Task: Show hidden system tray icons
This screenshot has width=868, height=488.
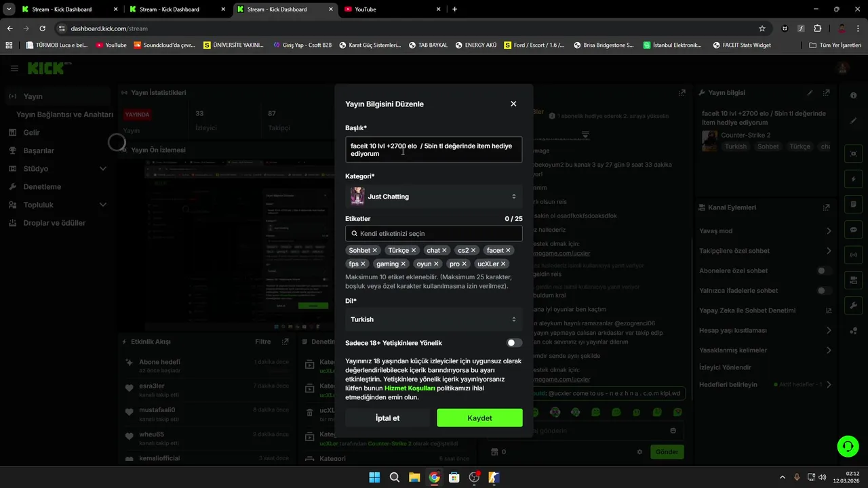Action: [x=783, y=477]
